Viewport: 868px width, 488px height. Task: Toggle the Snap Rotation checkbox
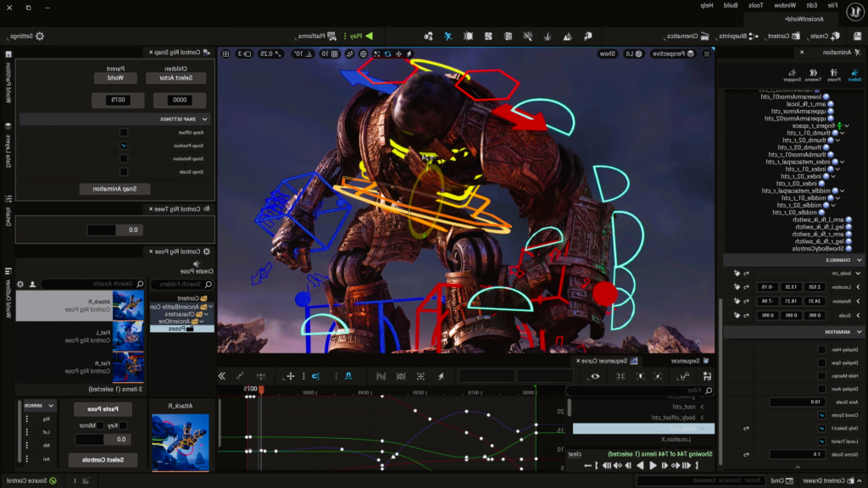(x=124, y=158)
